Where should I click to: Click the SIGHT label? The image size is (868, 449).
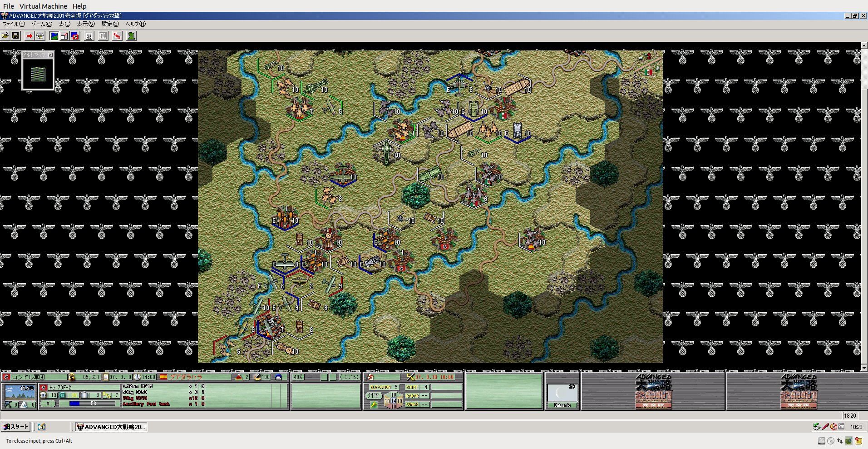pos(412,388)
